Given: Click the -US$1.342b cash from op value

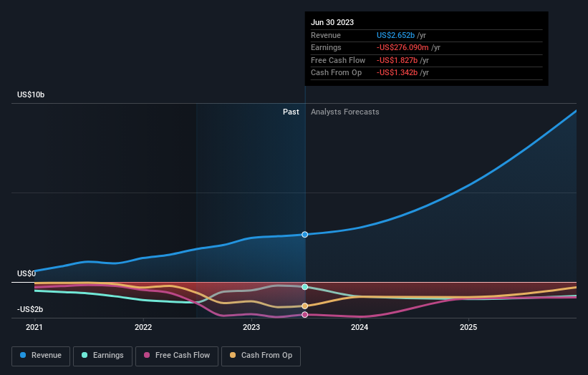Looking at the screenshot, I should (x=397, y=73).
